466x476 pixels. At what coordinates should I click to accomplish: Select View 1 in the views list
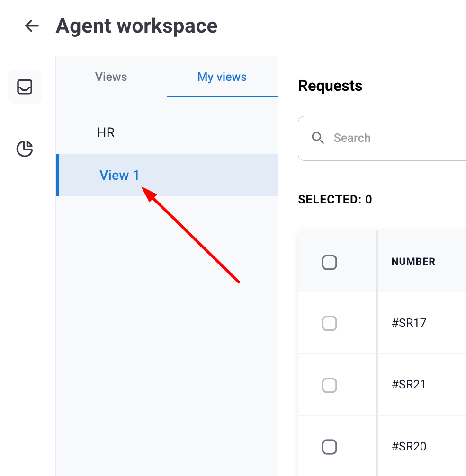click(x=119, y=175)
